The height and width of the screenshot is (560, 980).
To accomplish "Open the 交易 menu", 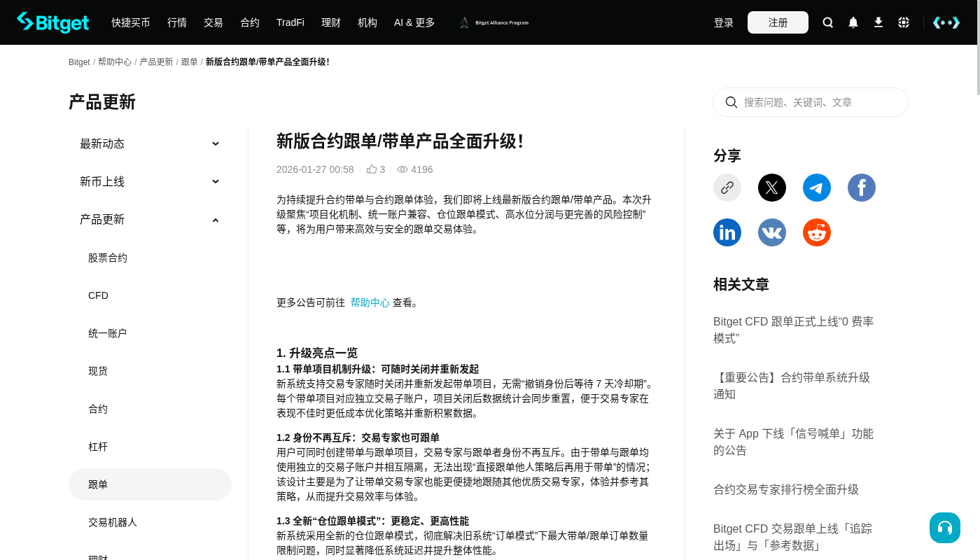I will click(x=213, y=22).
